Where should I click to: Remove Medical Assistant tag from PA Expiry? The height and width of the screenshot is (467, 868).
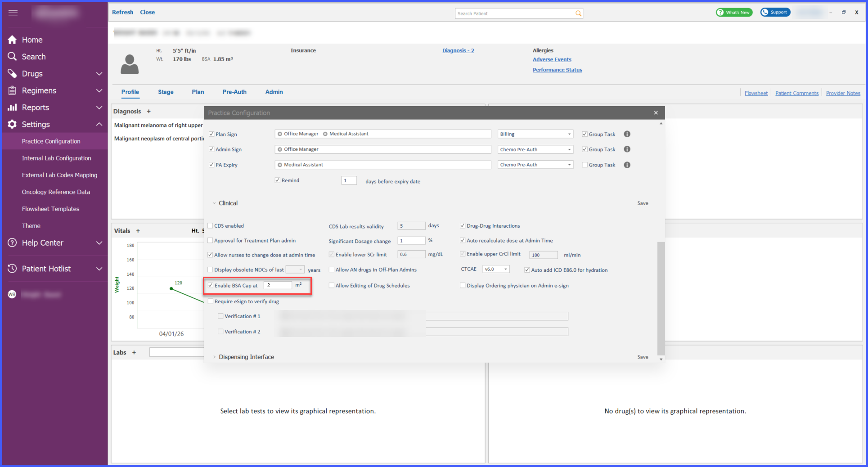click(280, 165)
